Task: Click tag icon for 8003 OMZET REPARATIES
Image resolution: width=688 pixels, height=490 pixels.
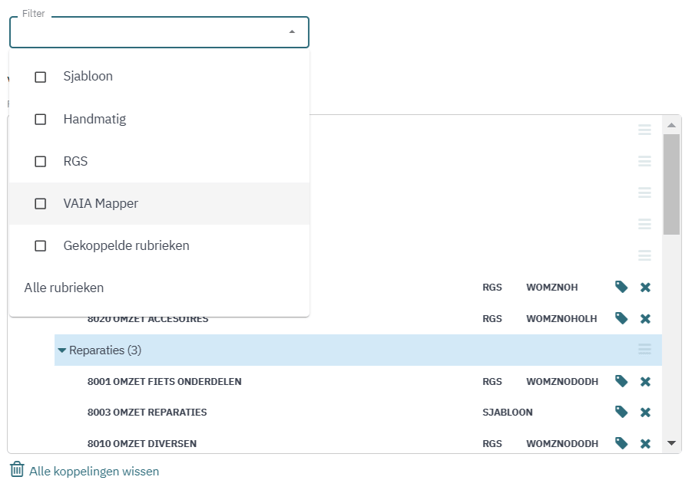Action: click(x=621, y=412)
